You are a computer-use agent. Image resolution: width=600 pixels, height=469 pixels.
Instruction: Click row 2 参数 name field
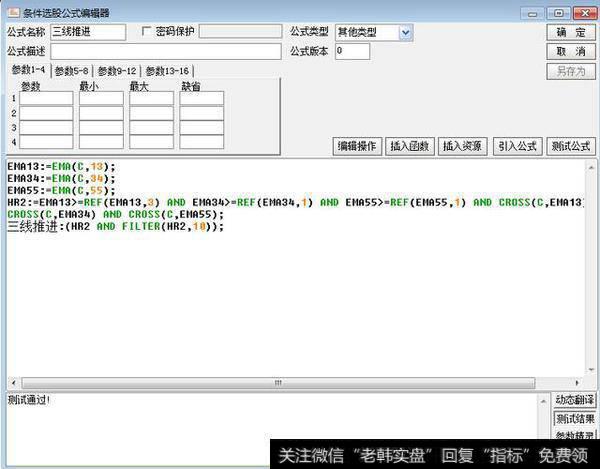[46, 113]
